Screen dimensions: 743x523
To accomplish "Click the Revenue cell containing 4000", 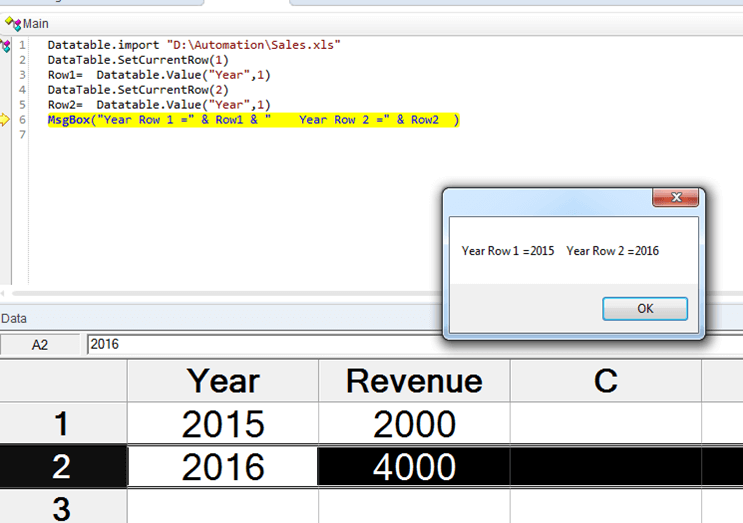I will coord(414,467).
